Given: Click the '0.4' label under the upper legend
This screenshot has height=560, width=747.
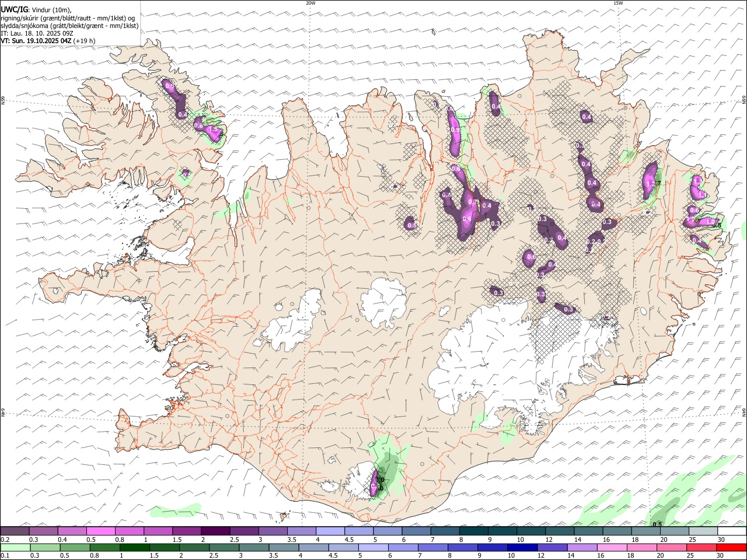Looking at the screenshot, I should pos(62,540).
